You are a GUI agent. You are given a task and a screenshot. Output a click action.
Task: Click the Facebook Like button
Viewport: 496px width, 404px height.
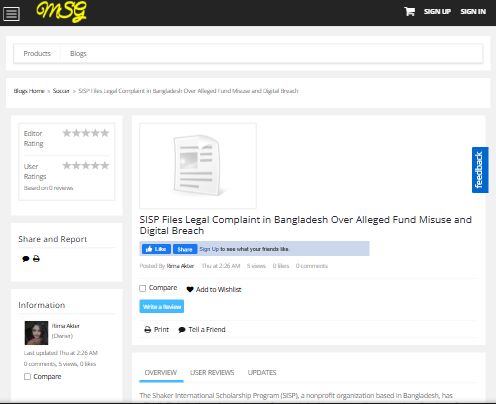(x=156, y=249)
